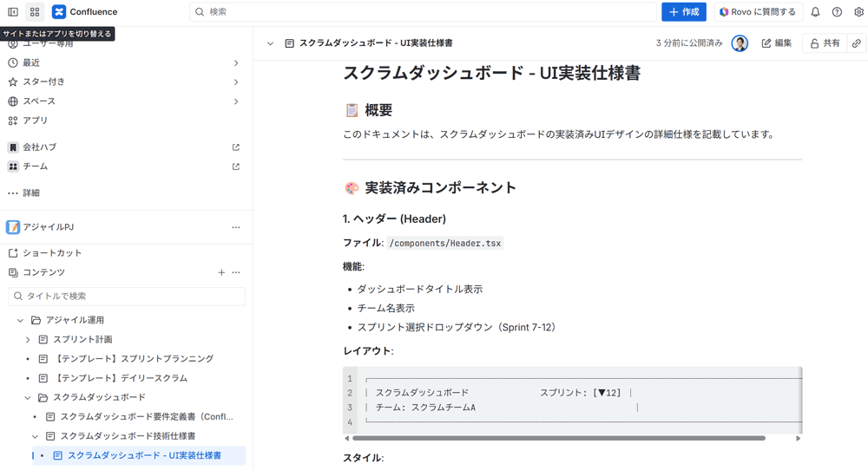This screenshot has height=470, width=868.
Task: Open 【テンプレート】スプリントプランニング page
Action: 133,359
